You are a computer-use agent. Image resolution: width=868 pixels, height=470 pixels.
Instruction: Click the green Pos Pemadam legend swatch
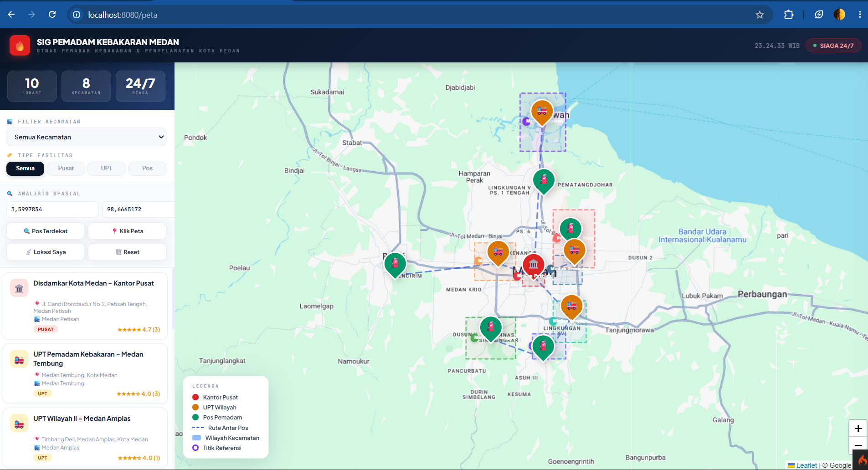(195, 417)
